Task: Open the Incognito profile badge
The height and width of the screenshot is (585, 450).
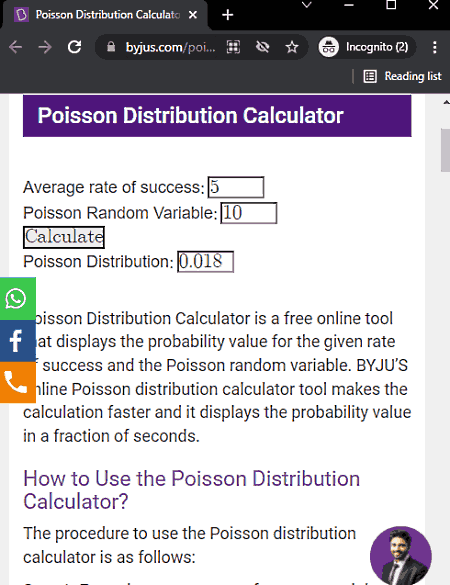Action: 366,47
